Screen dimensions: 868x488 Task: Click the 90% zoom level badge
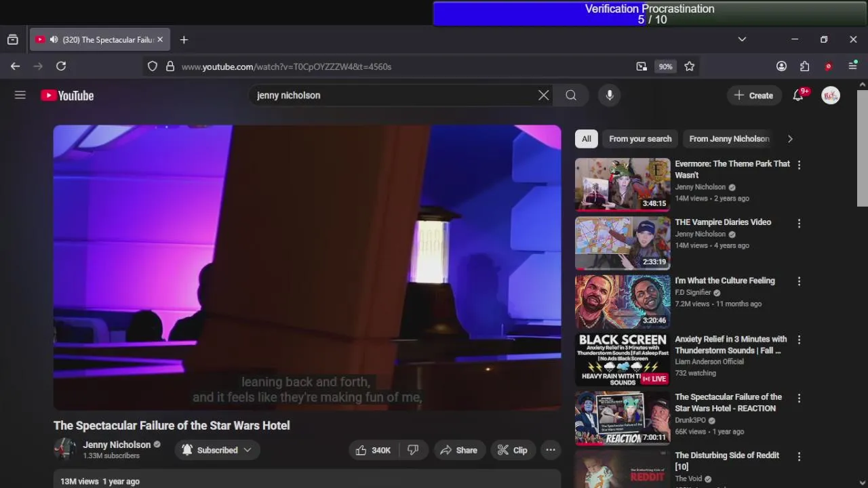665,66
